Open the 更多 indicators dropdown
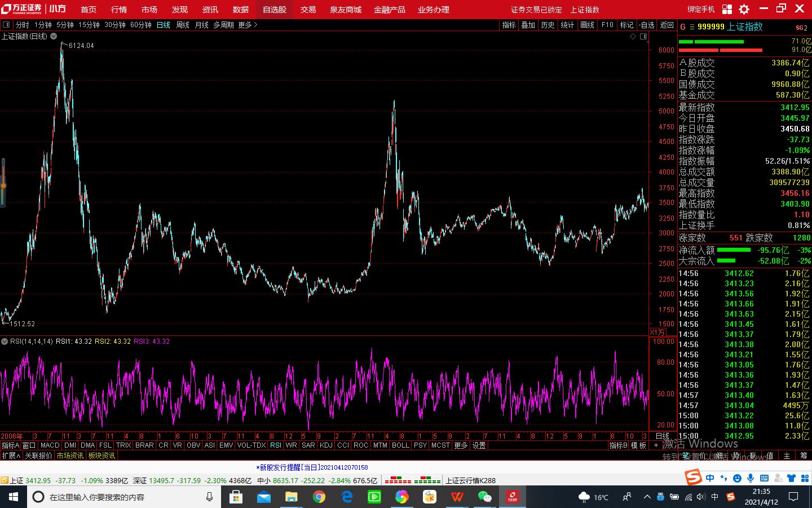The height and width of the screenshot is (508, 812). tap(461, 445)
